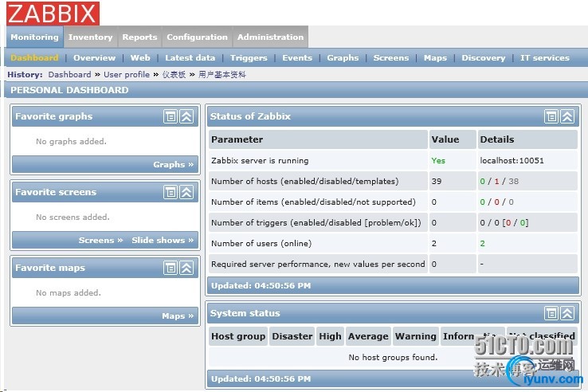Click System status updated timestamp
Screen dimensions: 588x392
pos(261,379)
